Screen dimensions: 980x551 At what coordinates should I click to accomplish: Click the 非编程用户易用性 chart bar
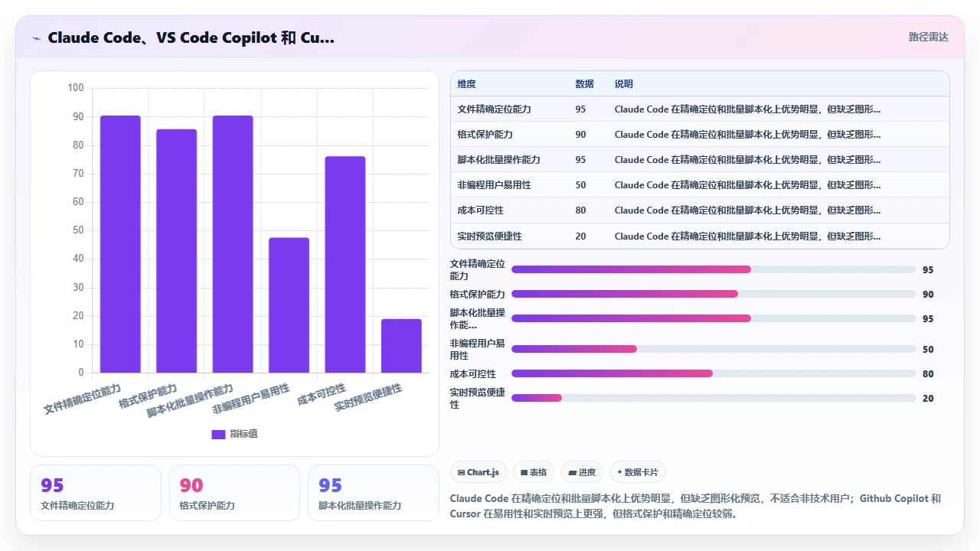pyautogui.click(x=289, y=305)
